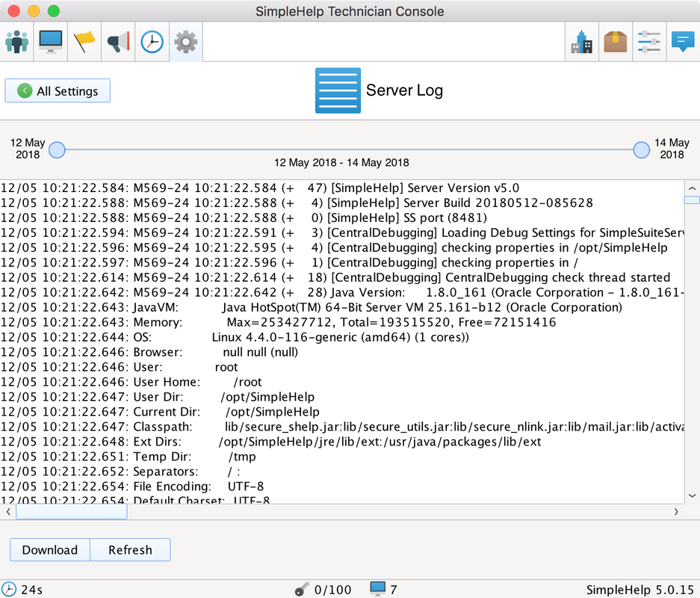Open the megaphone Presentations tab
The height and width of the screenshot is (598, 700).
click(118, 42)
